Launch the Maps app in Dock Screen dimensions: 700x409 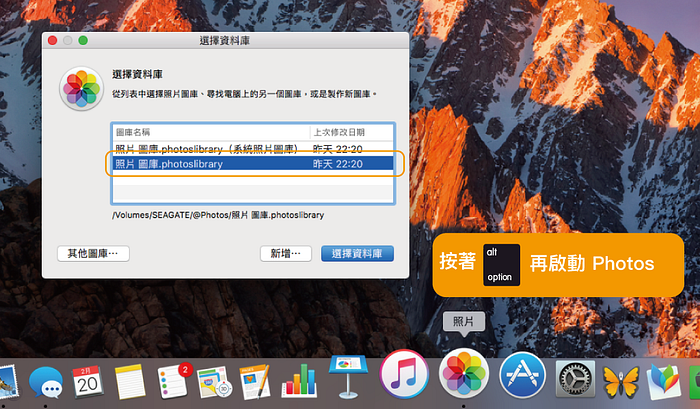coord(214,382)
